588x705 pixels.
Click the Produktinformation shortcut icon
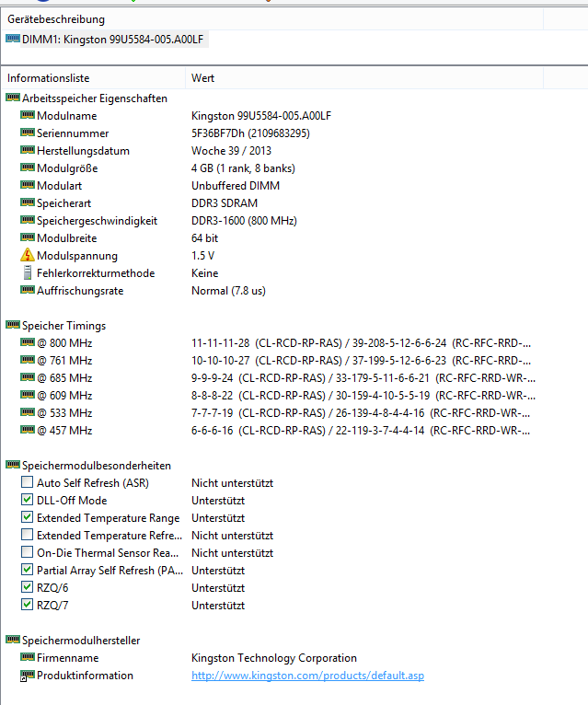pyautogui.click(x=28, y=676)
